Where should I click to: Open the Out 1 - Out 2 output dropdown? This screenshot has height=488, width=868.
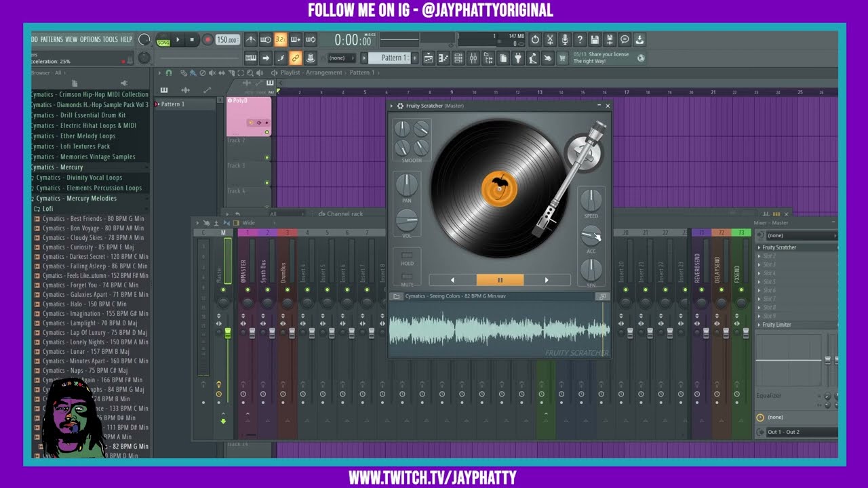[x=802, y=432]
